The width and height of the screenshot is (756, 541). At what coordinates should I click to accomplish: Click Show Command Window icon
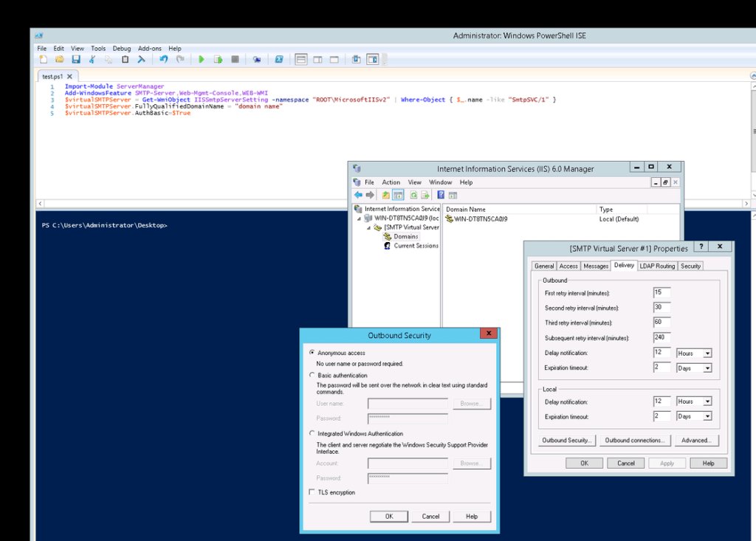(356, 59)
